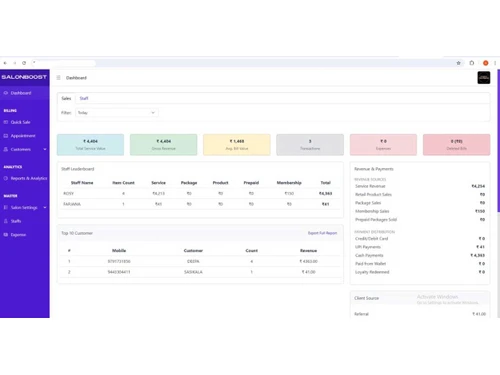
Task: Open the browser three-dot menu
Action: (495, 63)
